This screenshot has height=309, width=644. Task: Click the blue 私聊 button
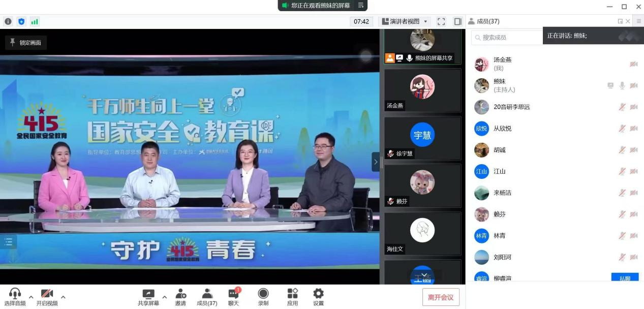coord(625,278)
